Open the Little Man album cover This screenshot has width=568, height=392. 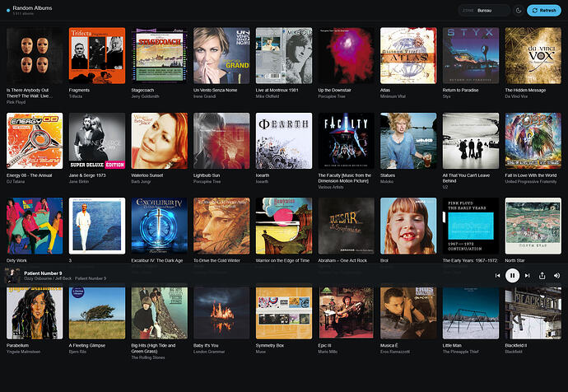tap(471, 313)
